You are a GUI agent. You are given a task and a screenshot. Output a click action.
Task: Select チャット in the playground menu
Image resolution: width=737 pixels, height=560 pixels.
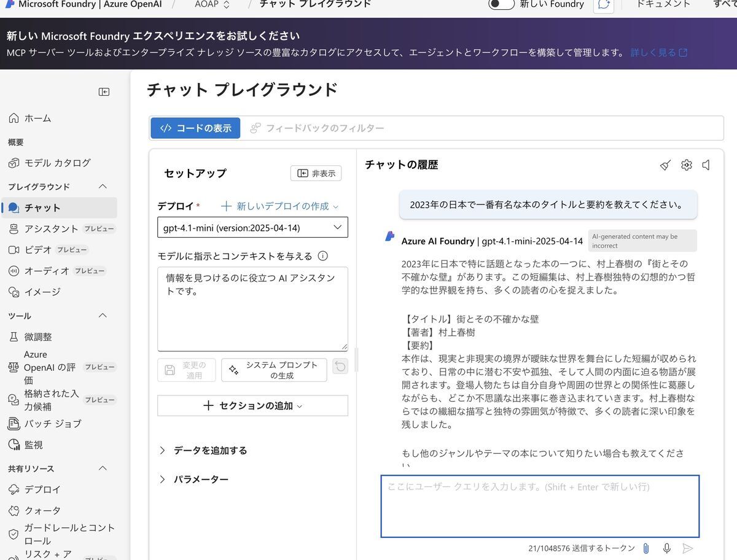pyautogui.click(x=59, y=208)
